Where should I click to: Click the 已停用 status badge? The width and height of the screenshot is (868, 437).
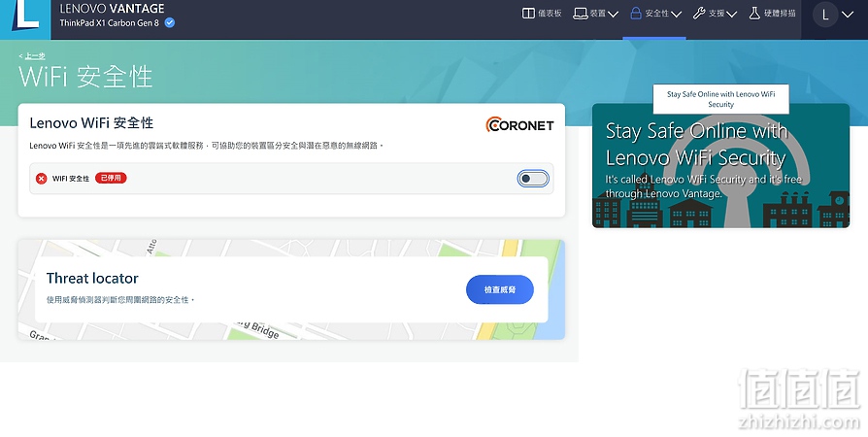point(111,178)
